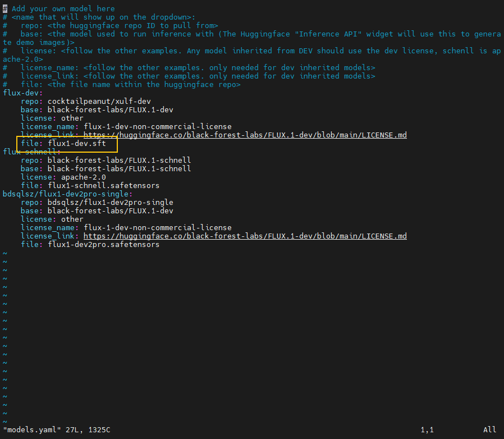Click 'license: apache-2.0' line
The width and height of the screenshot is (504, 439).
(x=63, y=177)
